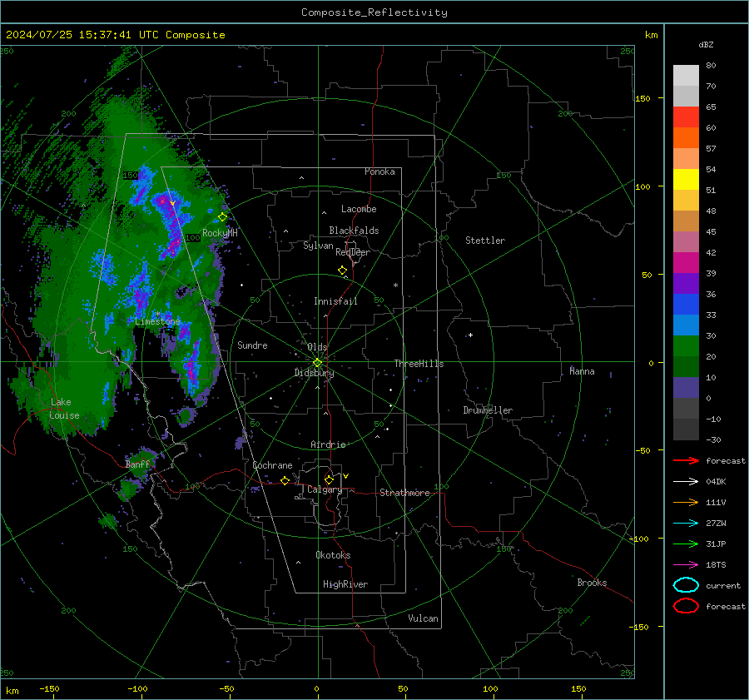The width and height of the screenshot is (749, 700).
Task: Select orange swatch between 60 and 57 dBZ
Action: tap(686, 138)
